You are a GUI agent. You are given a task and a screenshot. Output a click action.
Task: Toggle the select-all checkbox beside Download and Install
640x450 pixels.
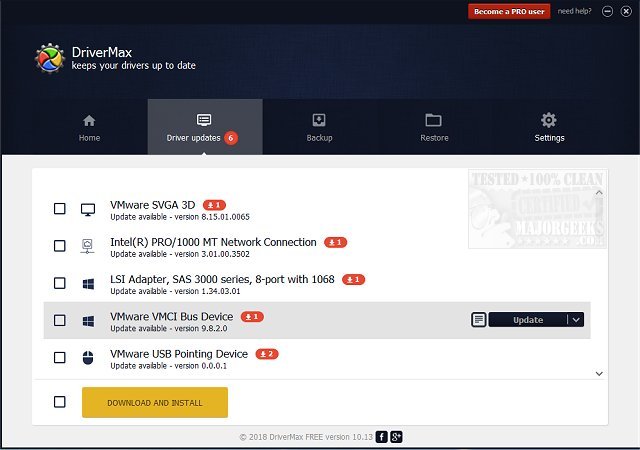click(x=60, y=402)
